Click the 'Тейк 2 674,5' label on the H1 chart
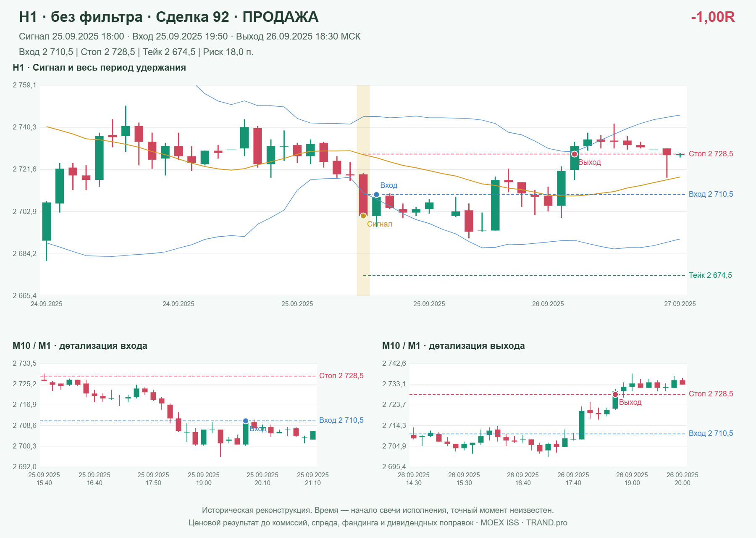This screenshot has height=538, width=756. 710,275
